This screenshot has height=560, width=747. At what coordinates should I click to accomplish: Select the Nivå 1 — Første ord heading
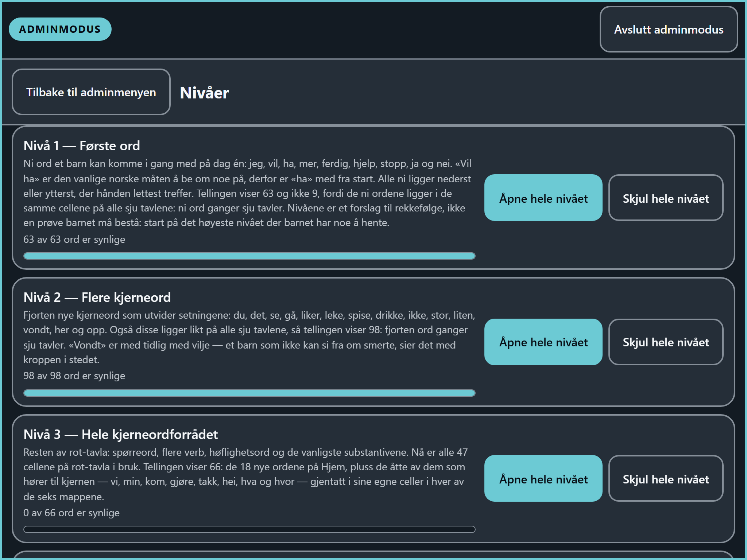coord(82,146)
